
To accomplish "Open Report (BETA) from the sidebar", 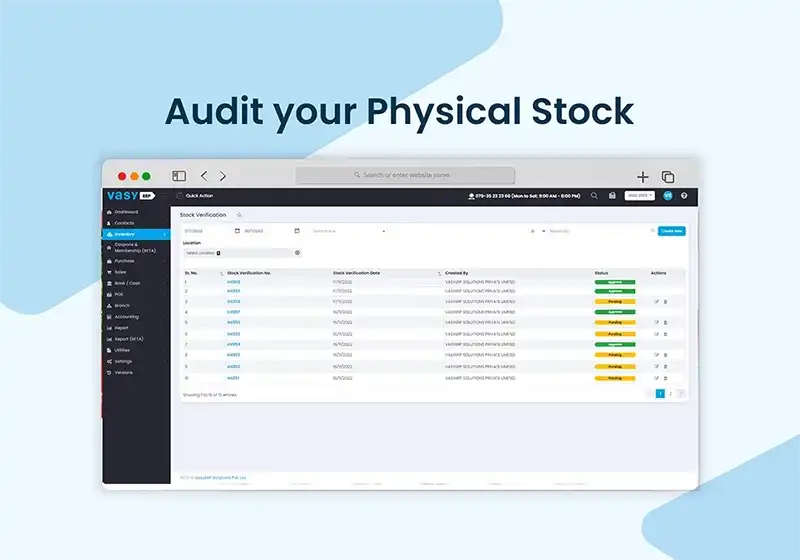I will point(136,339).
